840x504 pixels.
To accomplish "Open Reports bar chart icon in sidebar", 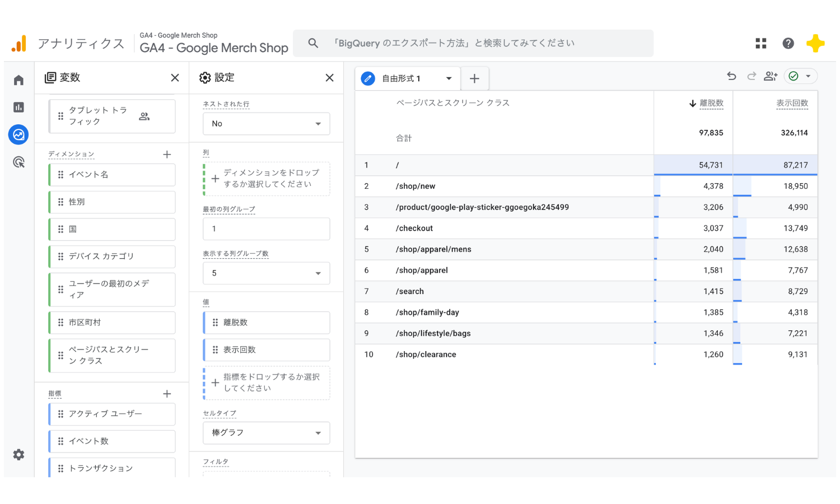I will coord(18,107).
